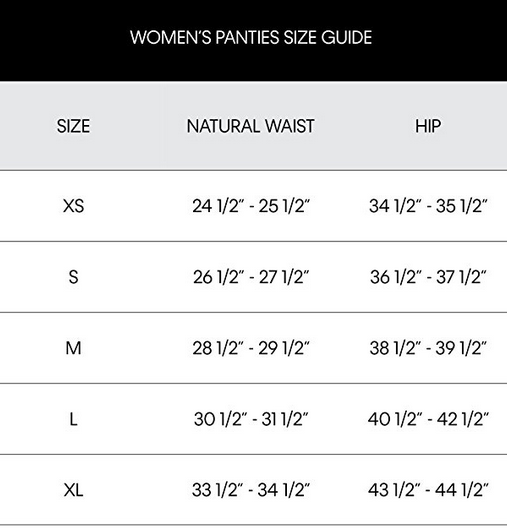Select M hip 38 1/2" - 39 1/2"
Screen dimensions: 507x532
(428, 348)
